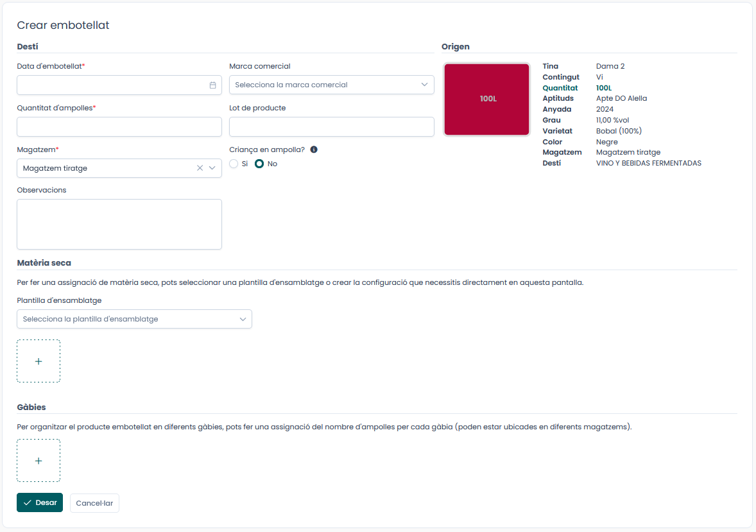The height and width of the screenshot is (532, 756).
Task: Click the Matèria seca section heading
Action: pos(44,263)
